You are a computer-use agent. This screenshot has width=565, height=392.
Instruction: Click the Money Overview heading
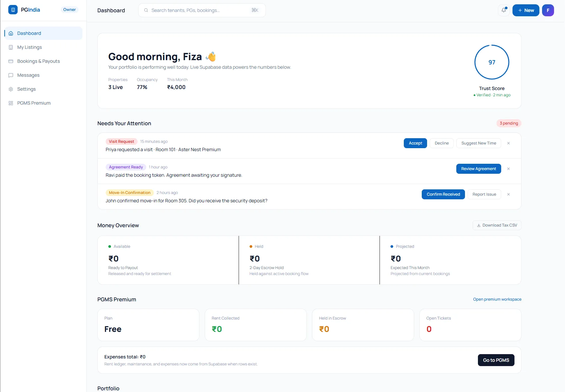click(x=118, y=225)
